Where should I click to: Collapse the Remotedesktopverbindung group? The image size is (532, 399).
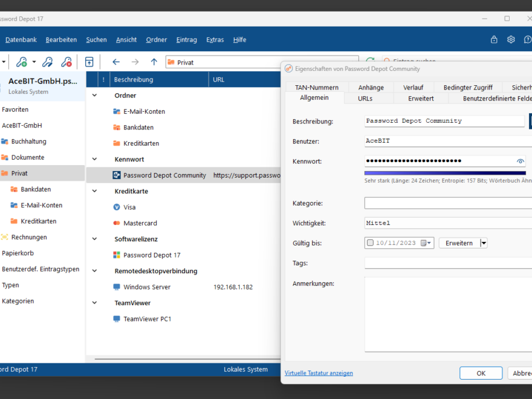coord(95,271)
